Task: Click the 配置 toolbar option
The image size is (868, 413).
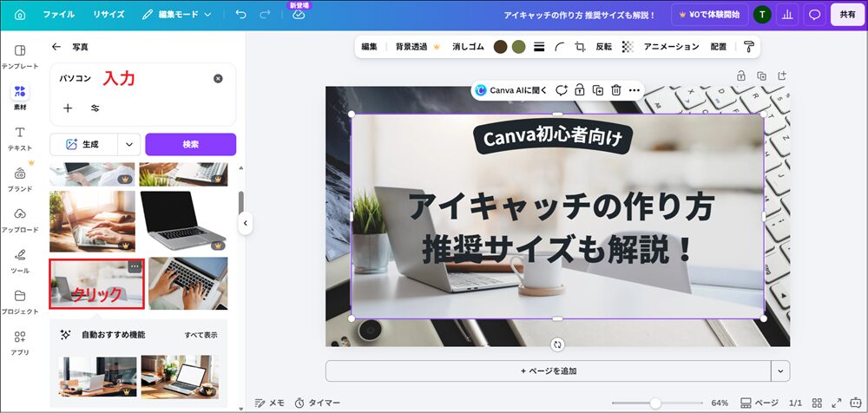Action: (x=719, y=47)
